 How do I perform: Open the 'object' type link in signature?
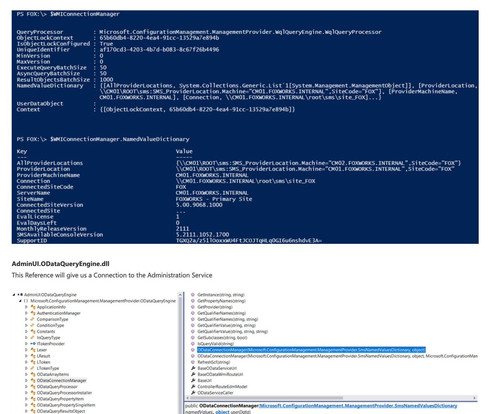point(222,412)
